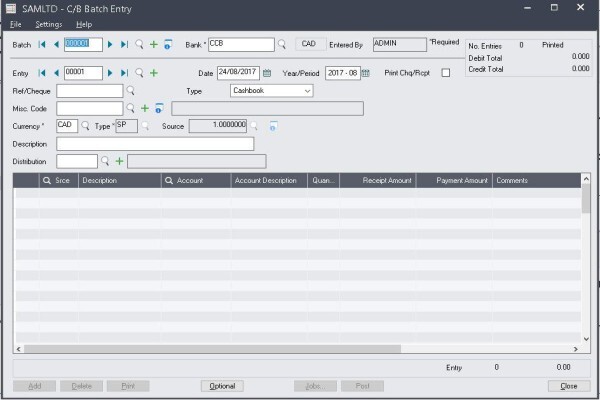Go to previous batch record
The height and width of the screenshot is (400, 600).
click(56, 45)
